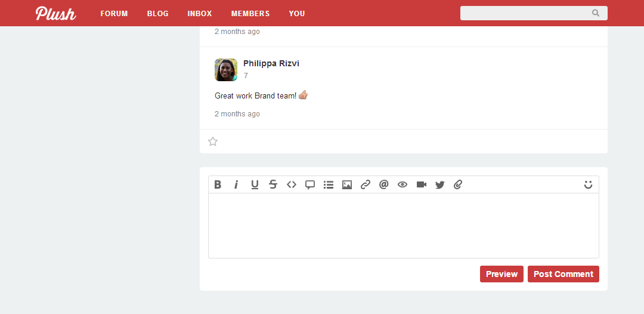
Task: Open the MEMBERS menu item
Action: (x=250, y=14)
